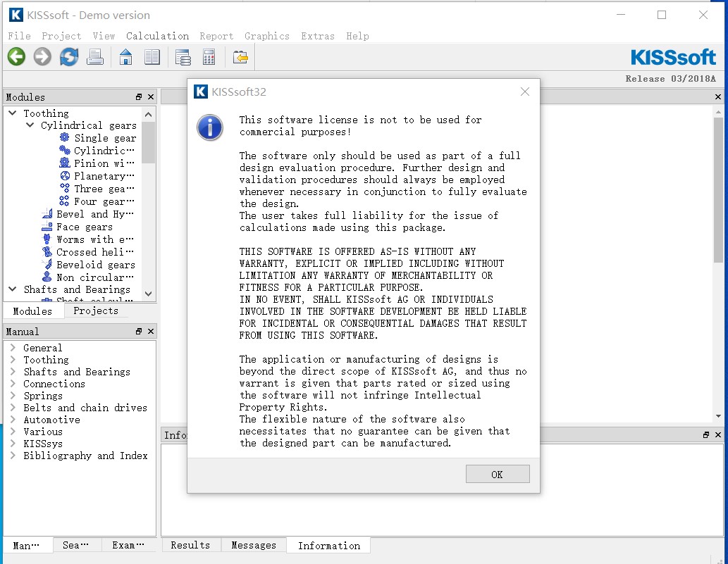The height and width of the screenshot is (564, 728).
Task: Collapse Shafts and Bearings in Modules tree
Action: (13, 289)
